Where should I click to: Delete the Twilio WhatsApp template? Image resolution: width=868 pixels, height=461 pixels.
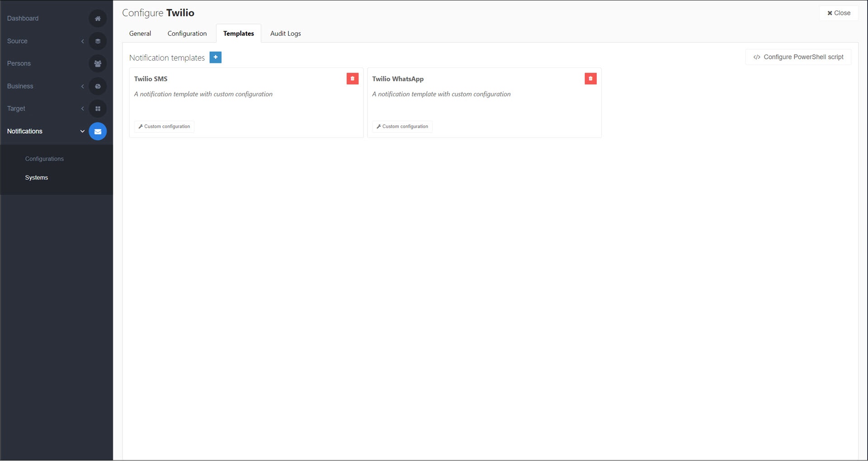(x=590, y=79)
